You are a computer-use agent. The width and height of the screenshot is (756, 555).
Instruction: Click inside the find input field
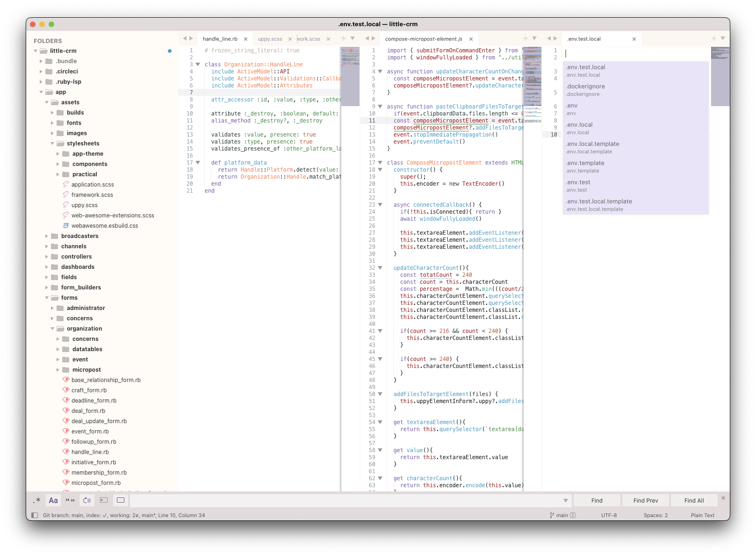[346, 501]
